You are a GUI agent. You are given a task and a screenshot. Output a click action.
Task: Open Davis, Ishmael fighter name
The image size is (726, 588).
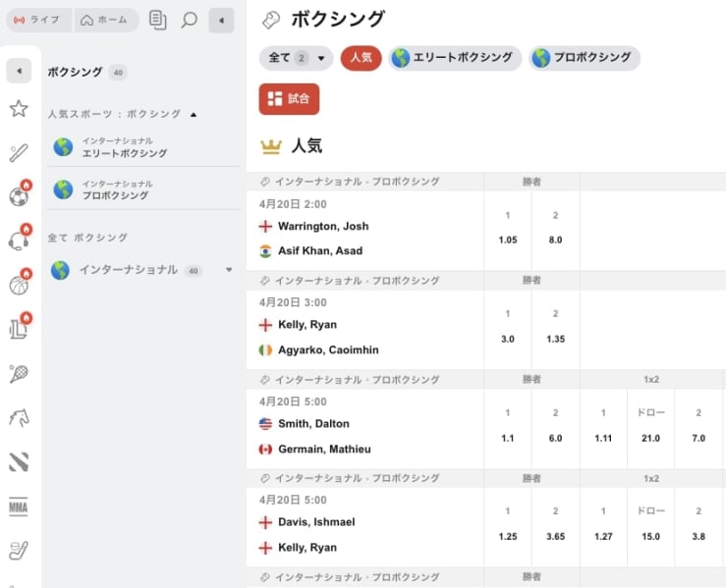pyautogui.click(x=316, y=522)
